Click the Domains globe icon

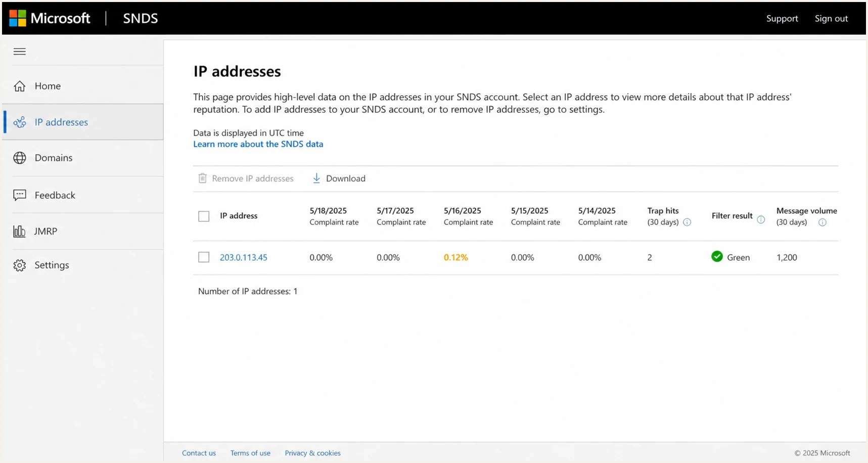[20, 158]
